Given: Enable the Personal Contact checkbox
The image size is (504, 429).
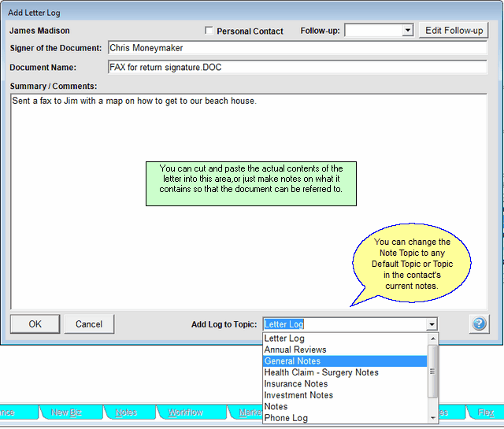Looking at the screenshot, I should coord(209,31).
